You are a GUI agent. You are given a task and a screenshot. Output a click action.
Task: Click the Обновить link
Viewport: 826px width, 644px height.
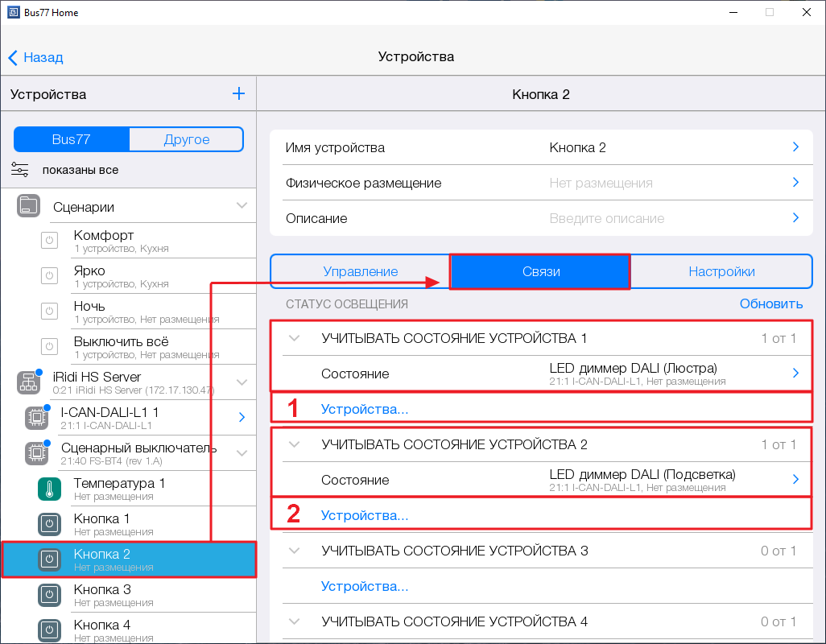770,303
